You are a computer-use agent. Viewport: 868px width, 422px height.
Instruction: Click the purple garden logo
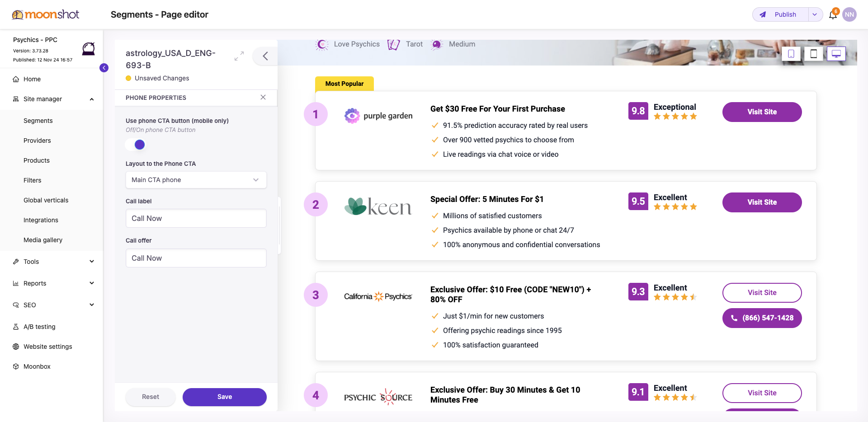pos(378,116)
